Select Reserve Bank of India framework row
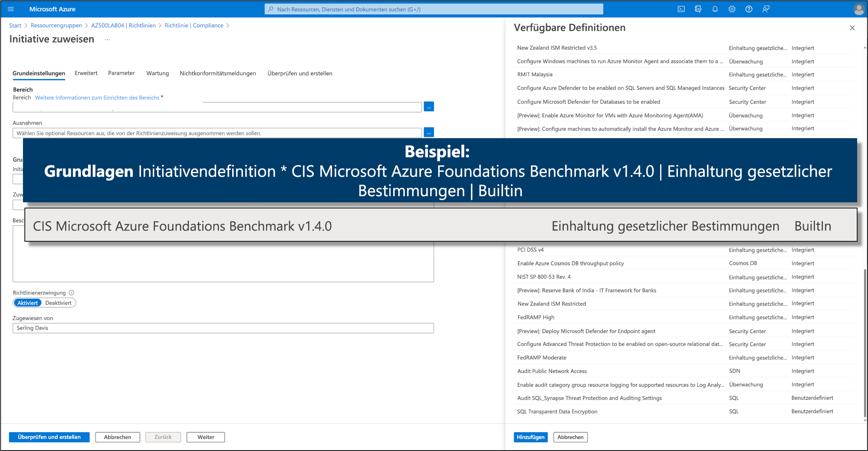868x451 pixels. coord(685,290)
